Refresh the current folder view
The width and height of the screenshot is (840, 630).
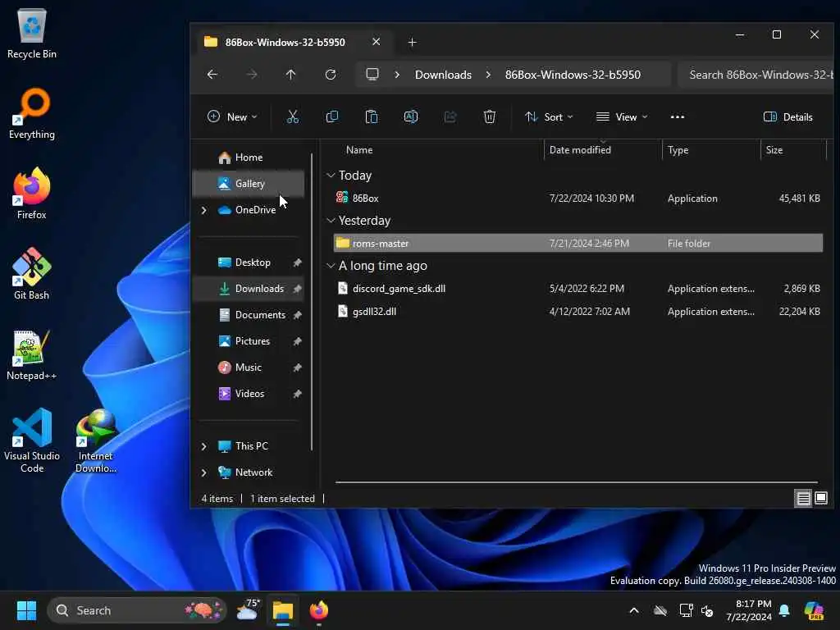(x=331, y=75)
